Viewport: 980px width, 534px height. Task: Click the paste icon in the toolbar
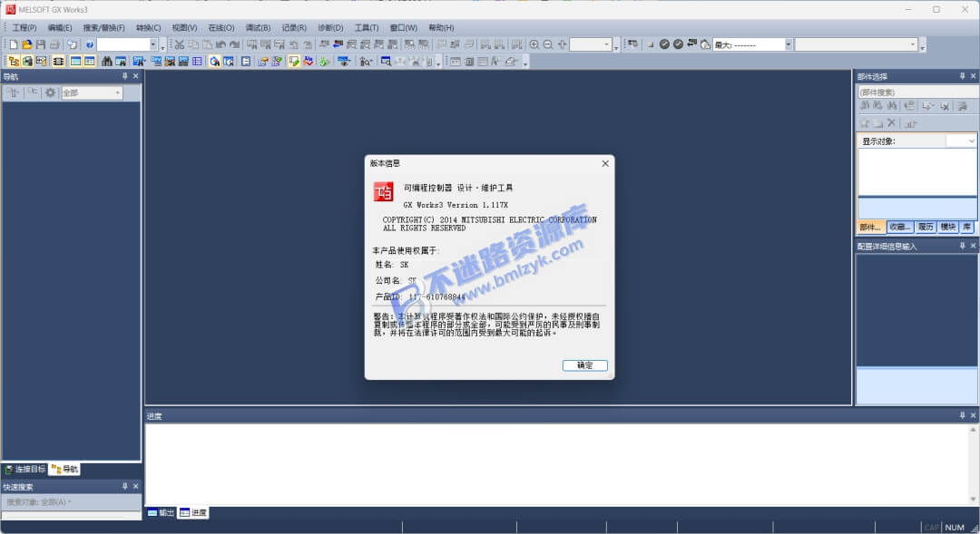click(207, 44)
